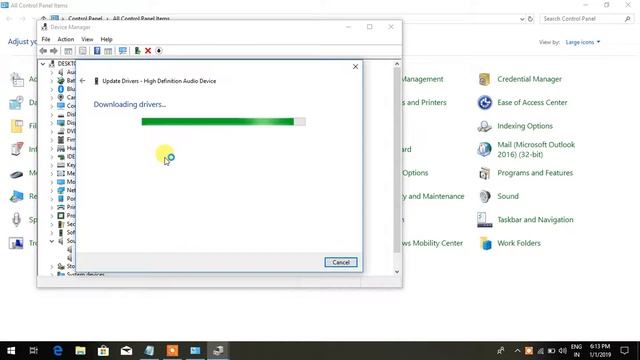Open File Explorer from the taskbar
Viewport: 640px width, 360px height.
(x=80, y=351)
